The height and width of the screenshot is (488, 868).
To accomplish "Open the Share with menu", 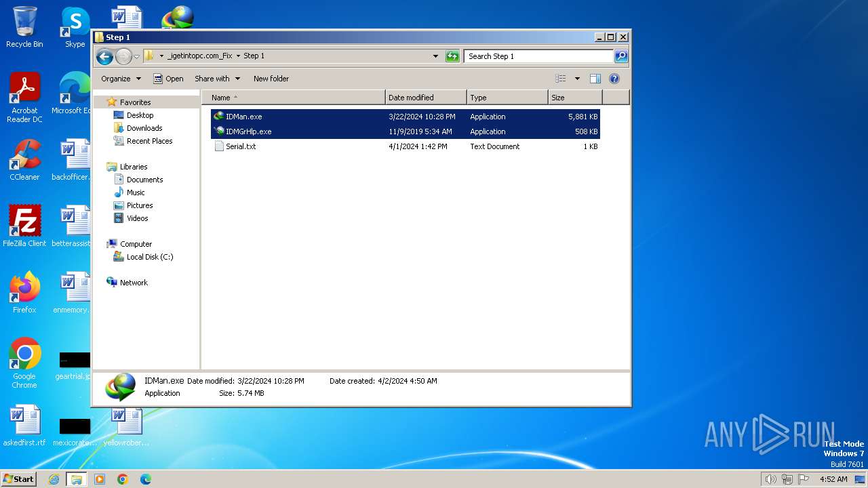I will click(217, 79).
